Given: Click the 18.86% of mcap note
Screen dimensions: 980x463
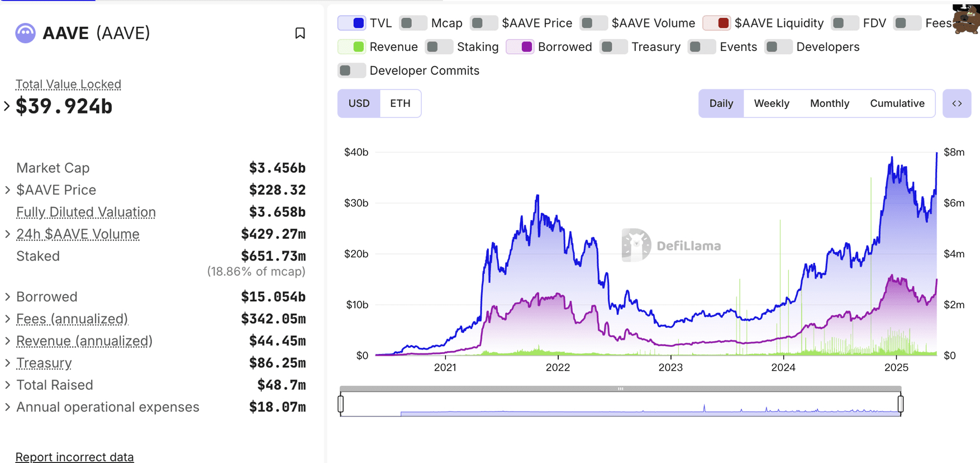Looking at the screenshot, I should point(256,272).
